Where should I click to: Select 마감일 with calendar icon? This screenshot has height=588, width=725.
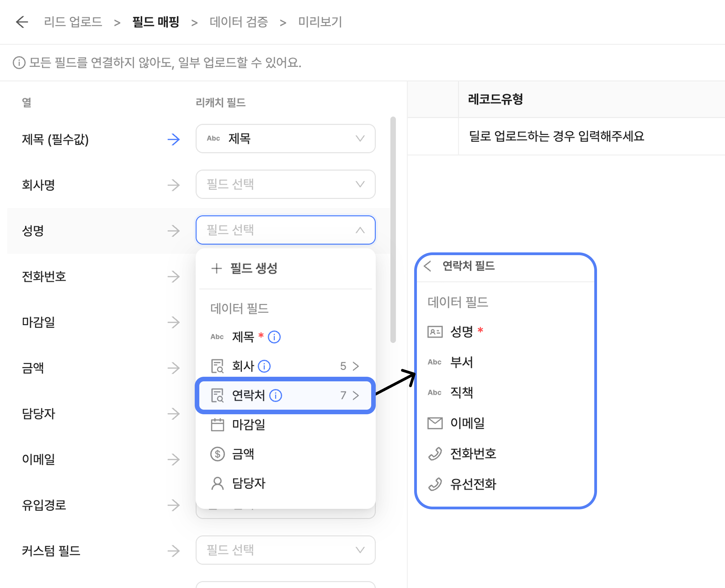(248, 424)
